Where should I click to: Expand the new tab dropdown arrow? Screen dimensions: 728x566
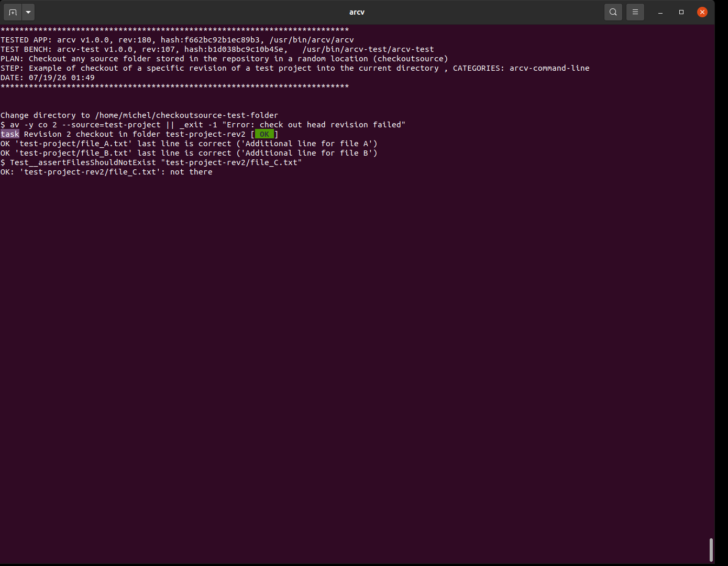(x=28, y=12)
